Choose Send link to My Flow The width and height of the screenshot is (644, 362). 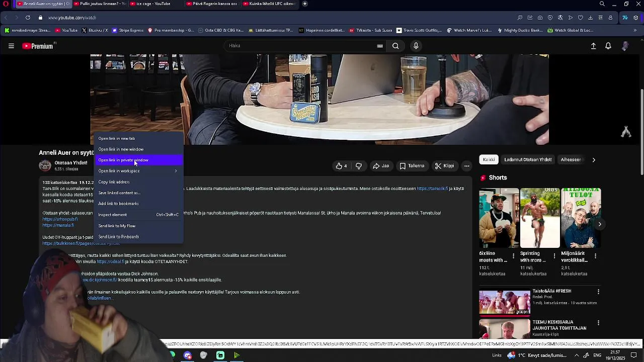138,226
